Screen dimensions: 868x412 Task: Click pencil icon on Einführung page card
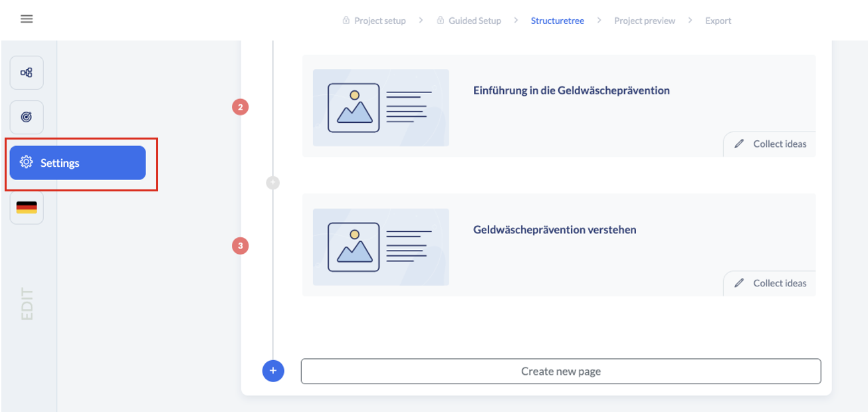click(x=739, y=144)
